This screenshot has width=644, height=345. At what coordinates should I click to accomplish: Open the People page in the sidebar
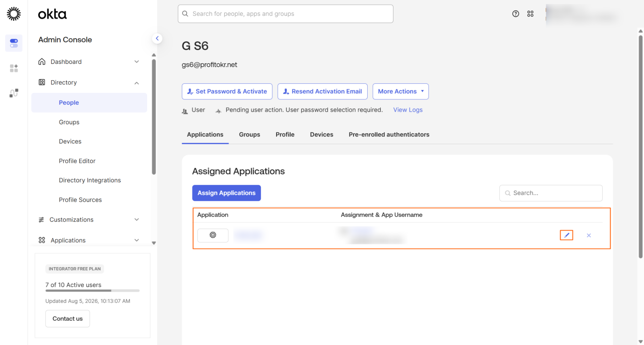pos(89,103)
